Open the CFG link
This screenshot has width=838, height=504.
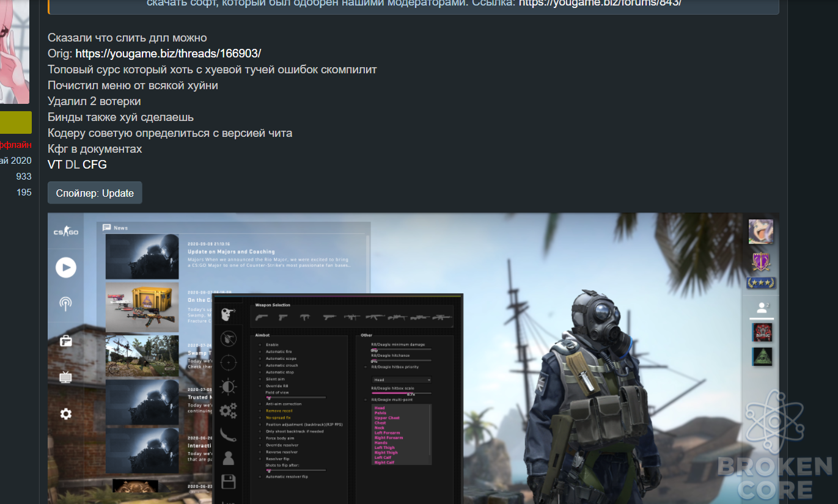95,165
